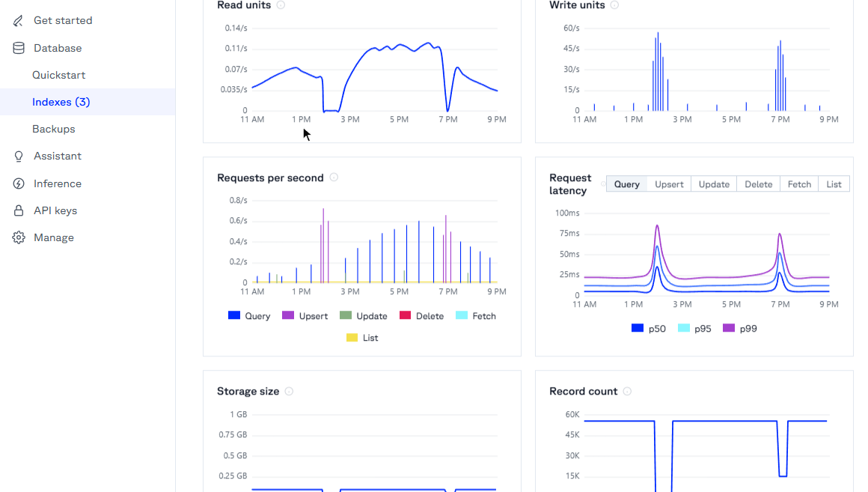Click the Read units heading

[244, 5]
